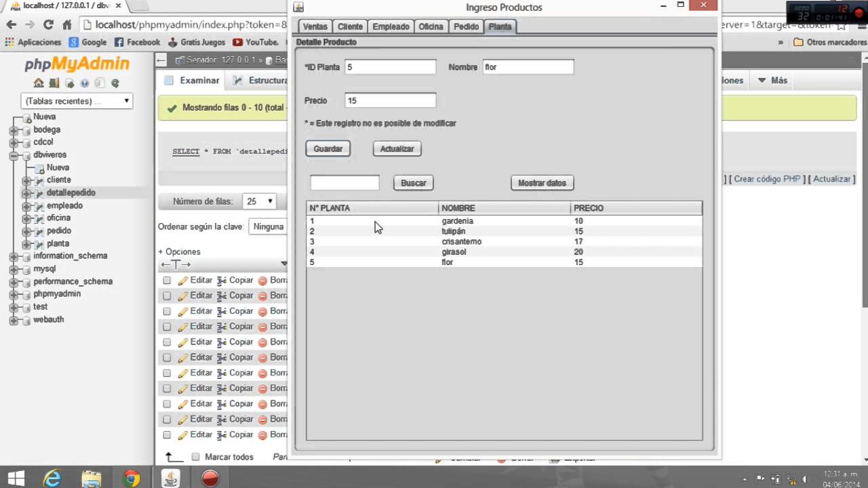The height and width of the screenshot is (488, 868).
Task: Expand the cdcol database node
Action: coord(14,142)
